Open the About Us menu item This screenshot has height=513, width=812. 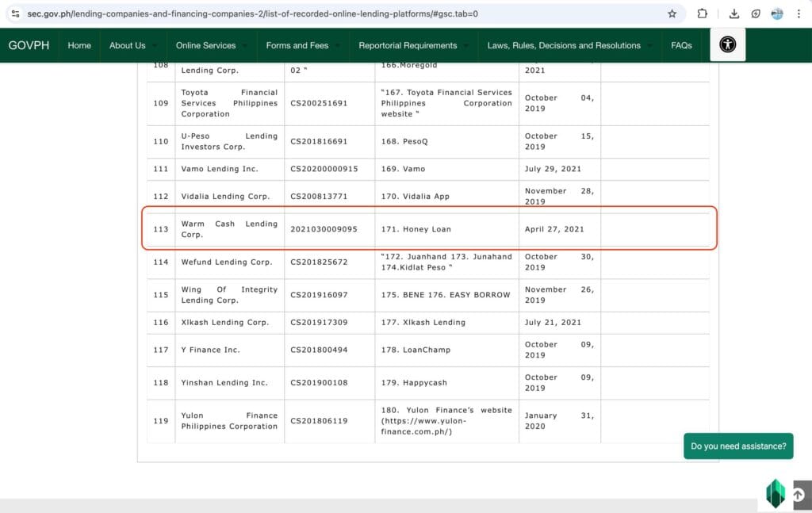128,45
